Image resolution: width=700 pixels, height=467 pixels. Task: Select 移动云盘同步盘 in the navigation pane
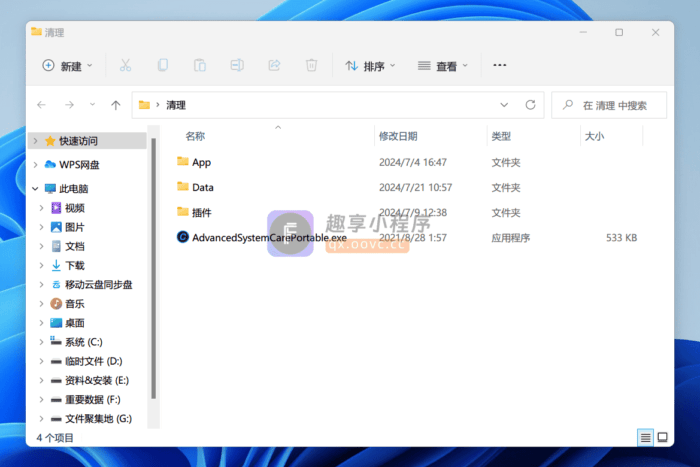click(x=99, y=284)
